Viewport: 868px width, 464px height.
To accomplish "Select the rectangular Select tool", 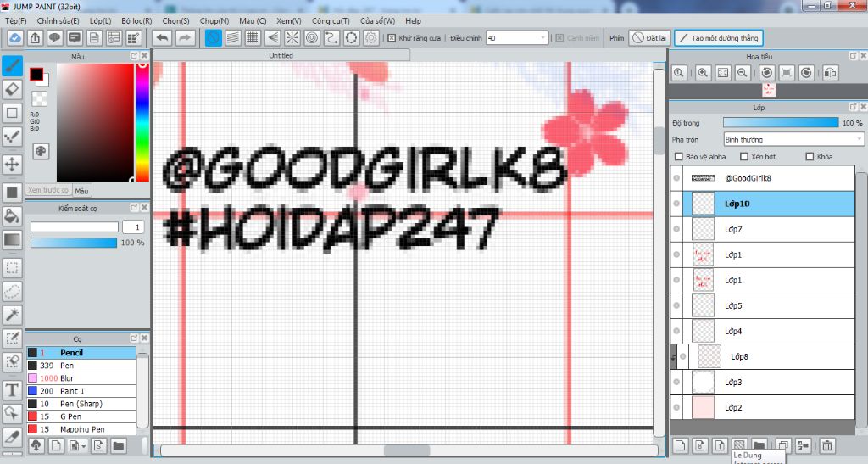I will pos(12,268).
